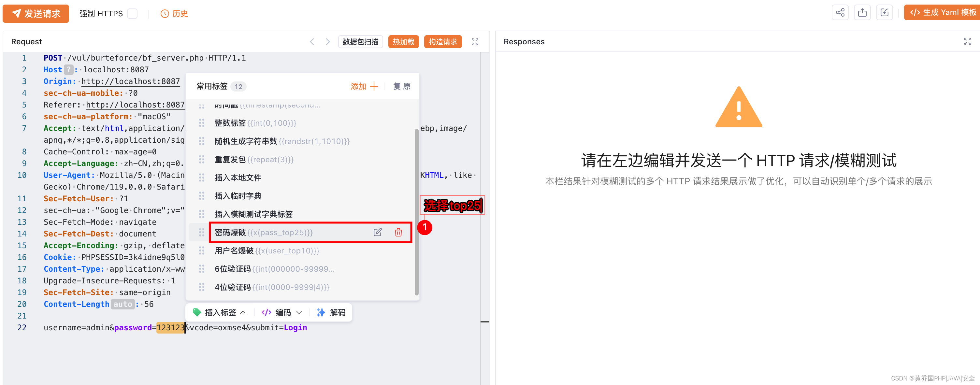Screen dimensions: 980x385
Task: Click drag handle of 4位验证码 row
Action: coord(202,287)
